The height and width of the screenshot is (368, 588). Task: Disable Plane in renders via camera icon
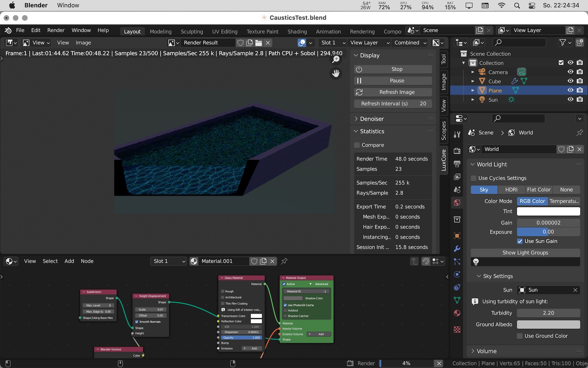pos(580,90)
